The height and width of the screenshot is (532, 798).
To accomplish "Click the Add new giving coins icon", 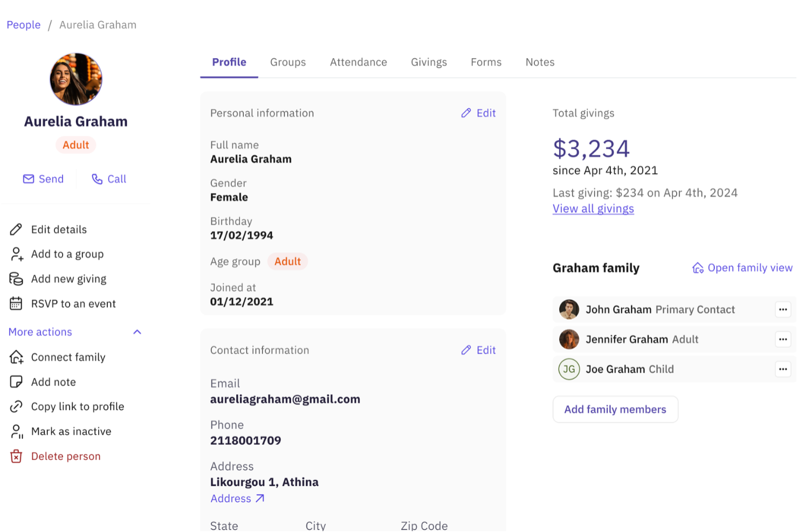I will tap(17, 279).
